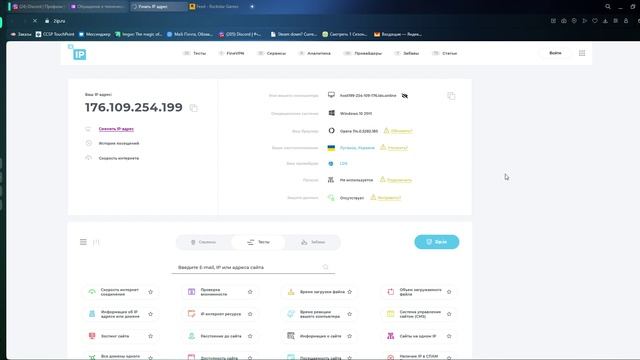Click the Opera browser icon in info panel
The width and height of the screenshot is (640, 360).
331,131
